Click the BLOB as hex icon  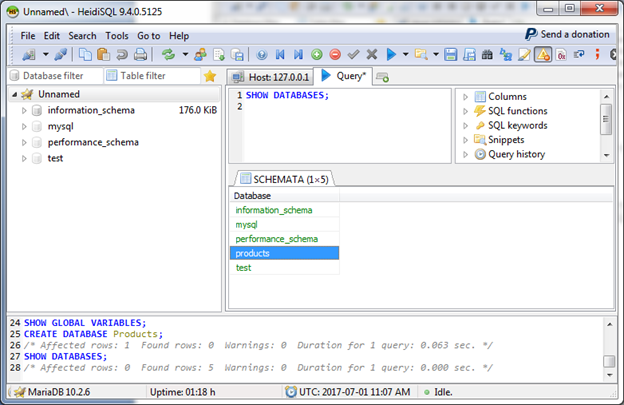561,55
